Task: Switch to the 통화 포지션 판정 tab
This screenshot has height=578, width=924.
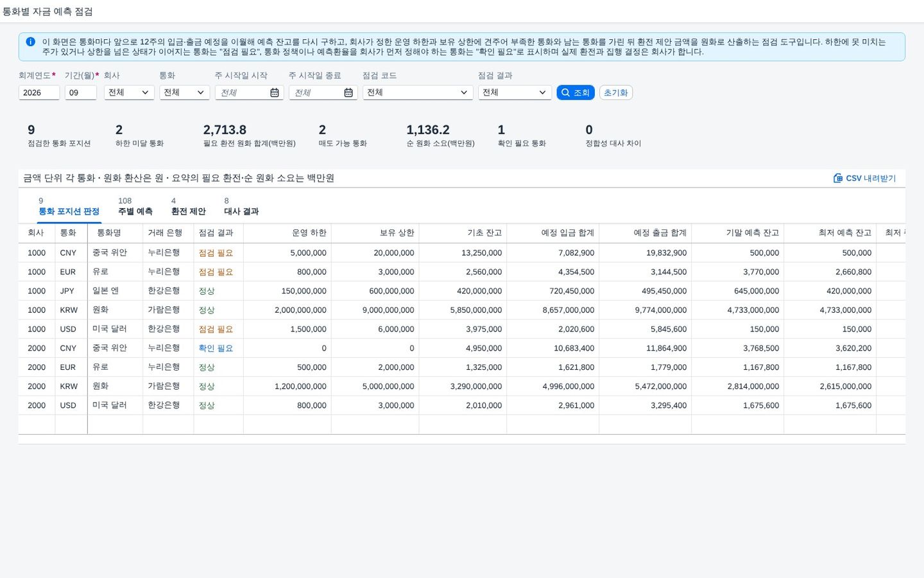Action: pos(69,207)
